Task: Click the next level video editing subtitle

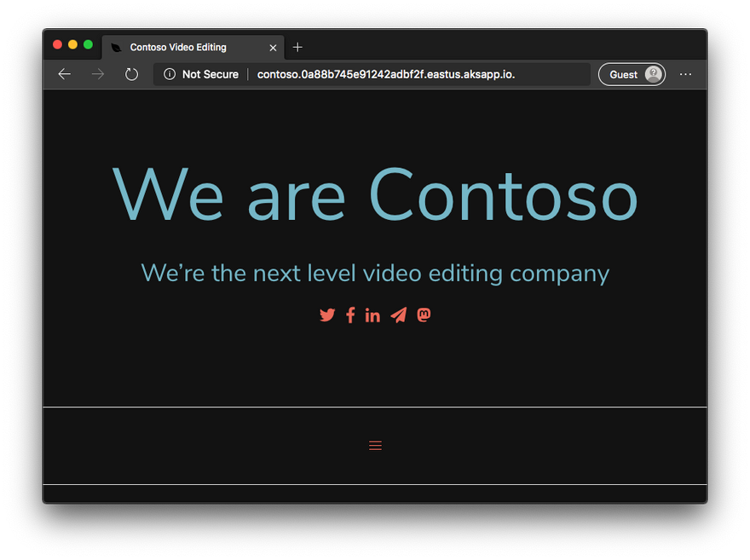Action: coord(375,274)
